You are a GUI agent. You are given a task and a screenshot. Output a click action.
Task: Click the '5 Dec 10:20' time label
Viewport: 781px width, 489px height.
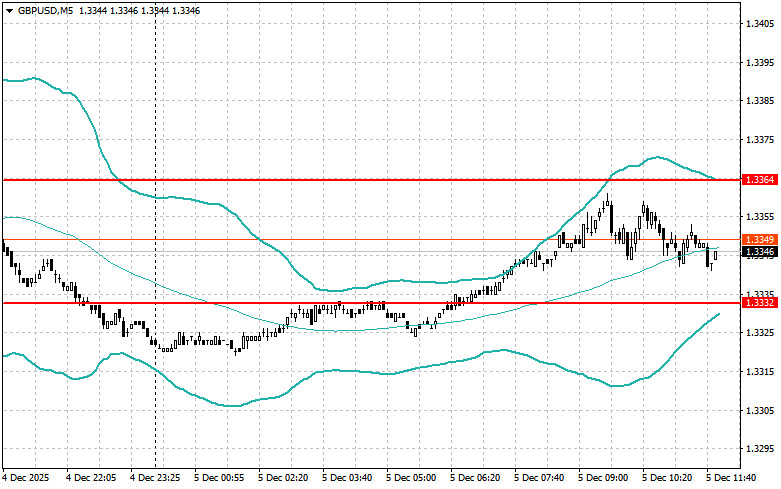(667, 478)
